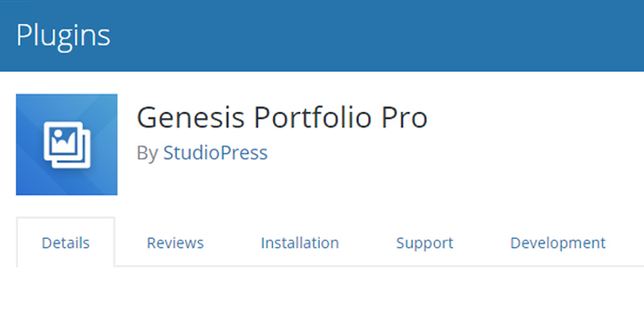Return to plugin Details view
The image size is (644, 312).
pos(66,243)
